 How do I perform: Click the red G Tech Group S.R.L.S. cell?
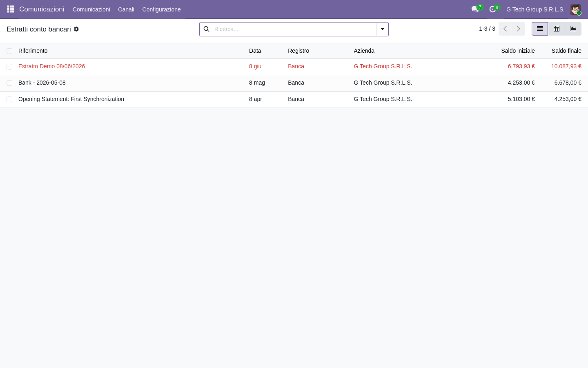(383, 66)
